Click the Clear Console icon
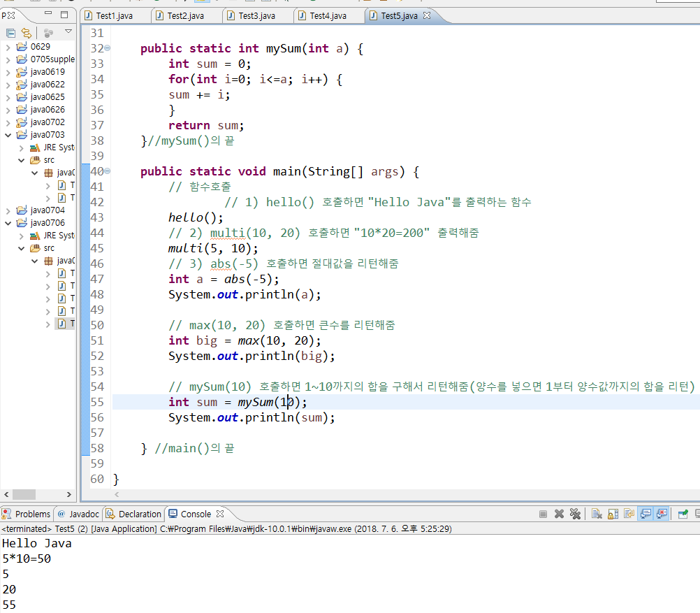 tap(597, 514)
